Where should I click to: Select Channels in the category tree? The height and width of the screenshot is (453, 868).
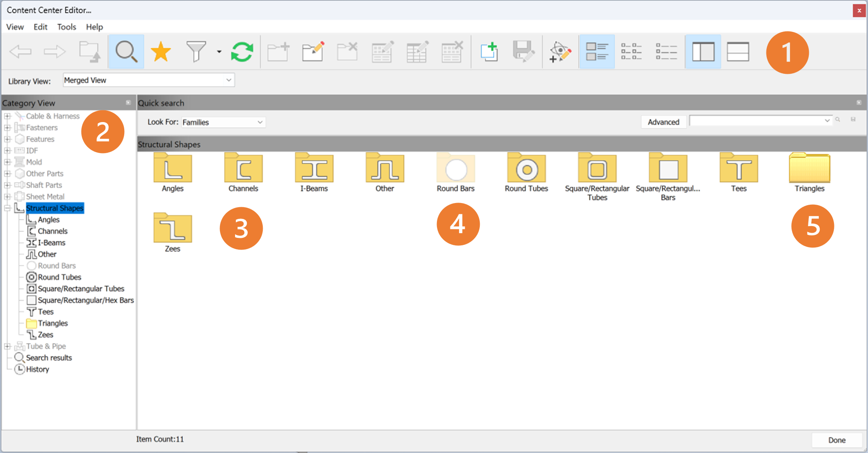[52, 231]
